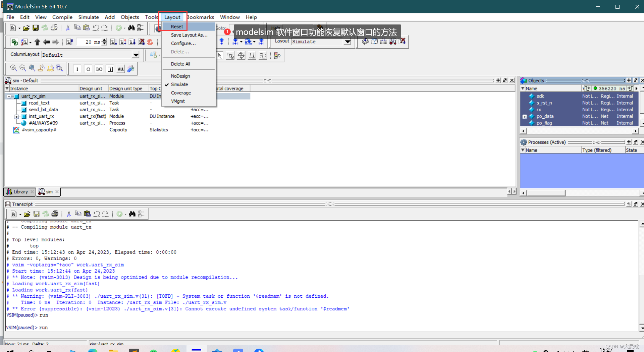Click the Run -All icon
The height and width of the screenshot is (352, 644).
pos(132,42)
